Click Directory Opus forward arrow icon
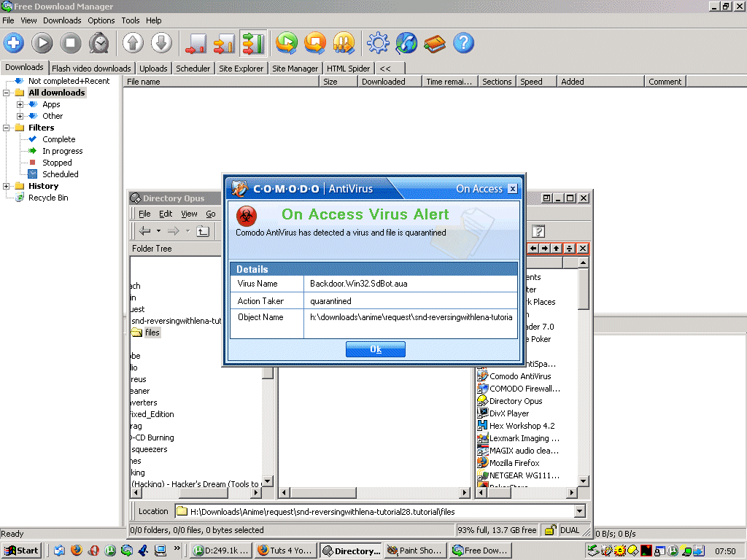Screen dimensions: 747x560 point(174,231)
